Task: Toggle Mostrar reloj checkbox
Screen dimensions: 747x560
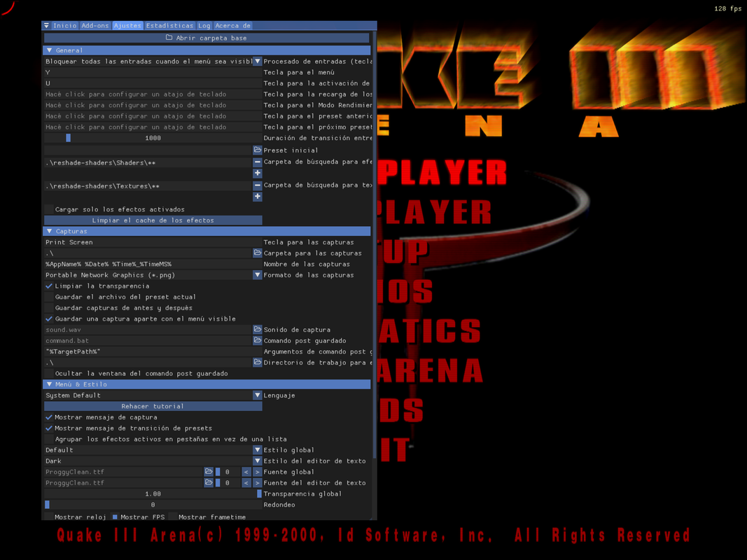Action: [x=48, y=517]
